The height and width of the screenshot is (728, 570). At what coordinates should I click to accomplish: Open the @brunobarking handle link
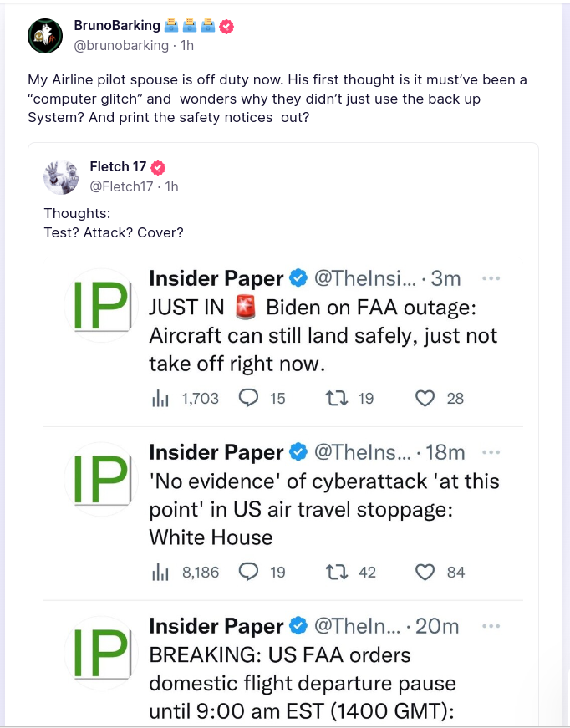(x=121, y=45)
